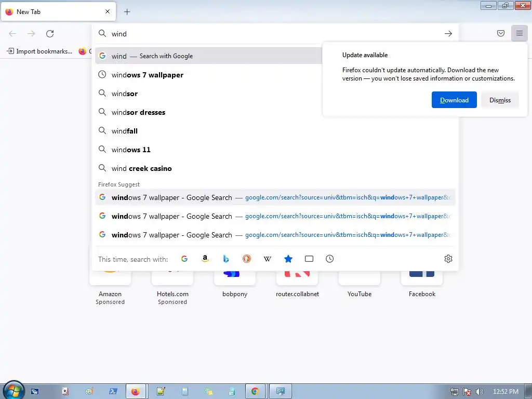This screenshot has height=399, width=532.
Task: Open search settings gear icon
Action: pyautogui.click(x=448, y=259)
